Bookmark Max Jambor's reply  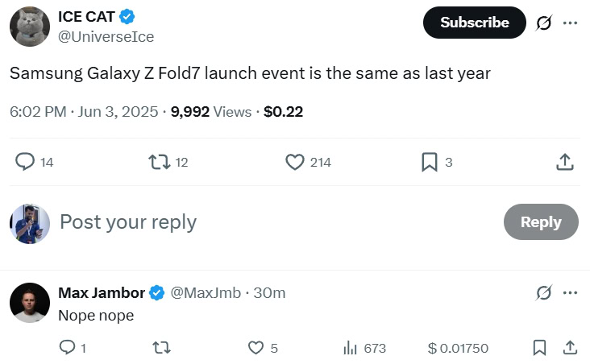[x=540, y=348]
